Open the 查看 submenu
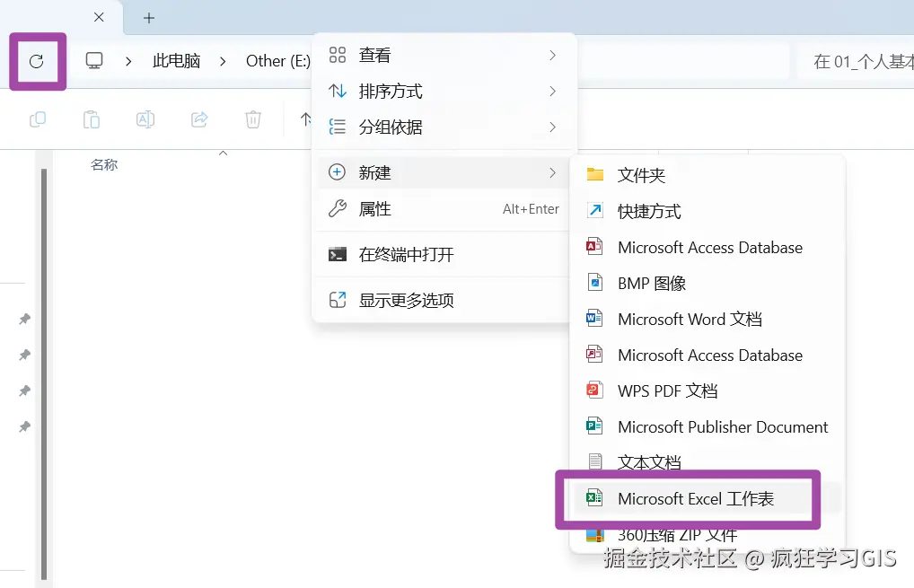The width and height of the screenshot is (914, 588). pyautogui.click(x=444, y=56)
